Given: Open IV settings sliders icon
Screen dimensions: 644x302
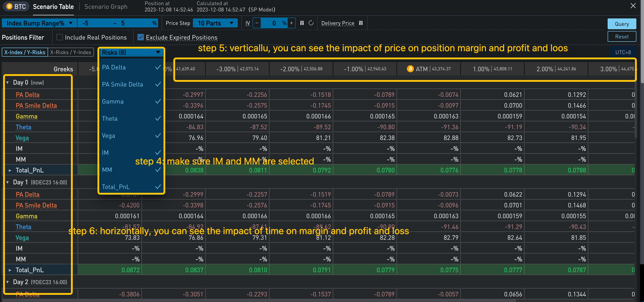Looking at the screenshot, I should click(x=302, y=23).
